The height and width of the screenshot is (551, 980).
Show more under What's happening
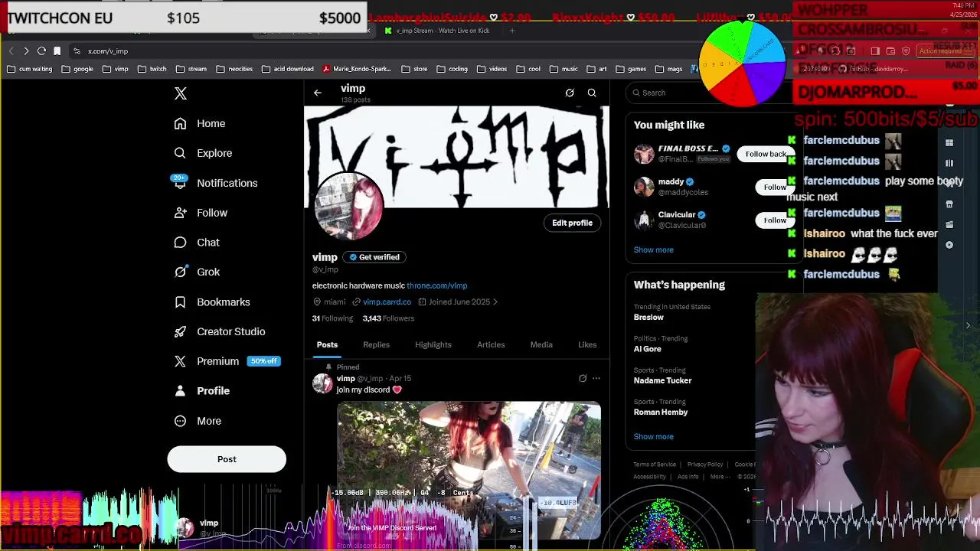(x=653, y=437)
